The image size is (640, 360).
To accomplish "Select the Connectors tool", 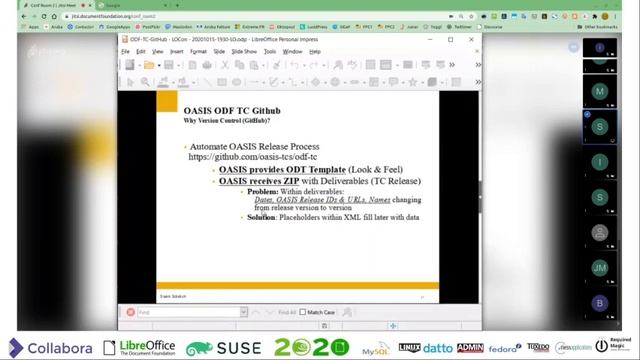I will coord(293,82).
